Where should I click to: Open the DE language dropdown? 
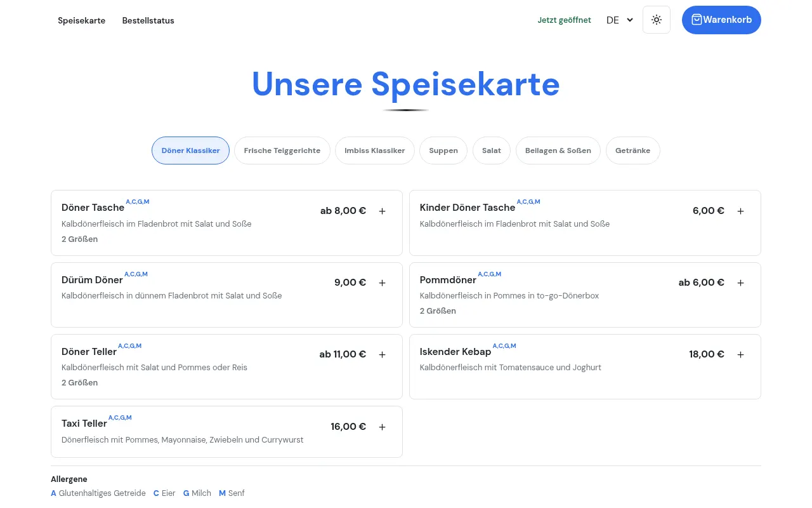pos(620,20)
